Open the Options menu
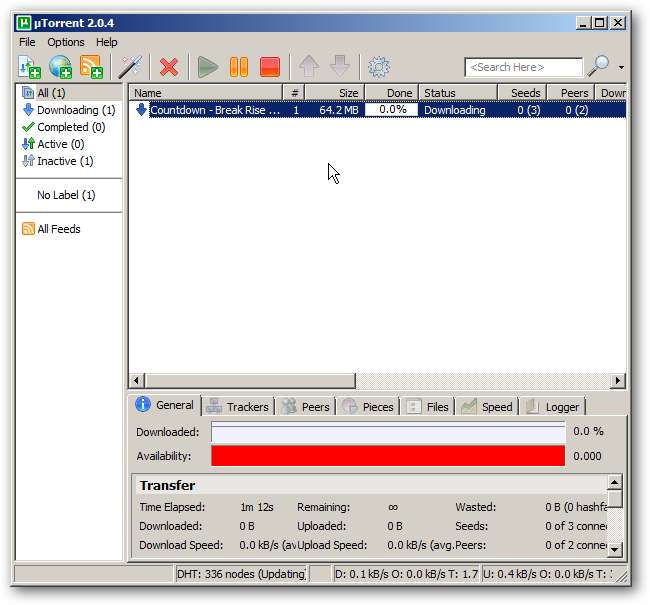 click(x=66, y=42)
